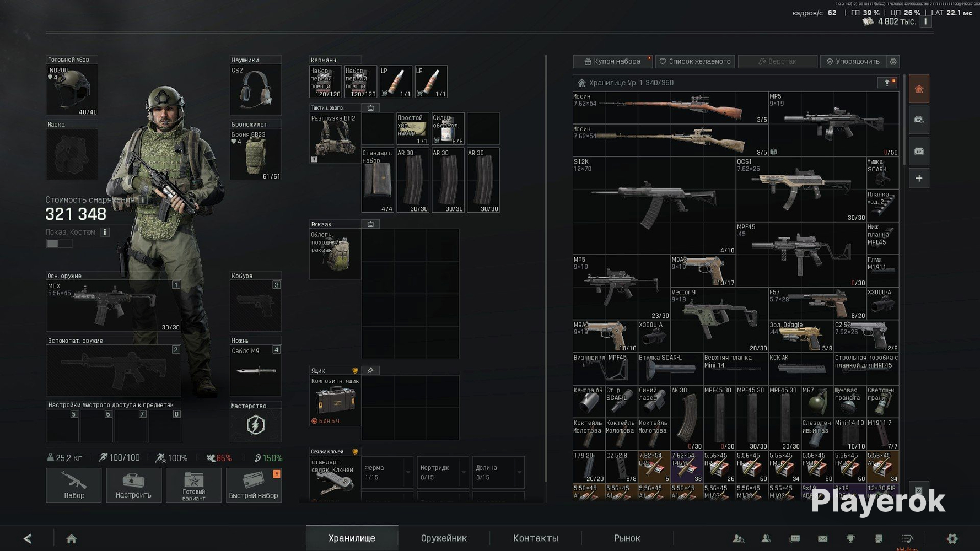Viewport: 980px width, 551px height.
Task: Click the info icon beside Стоимость снаряжения
Action: click(143, 200)
